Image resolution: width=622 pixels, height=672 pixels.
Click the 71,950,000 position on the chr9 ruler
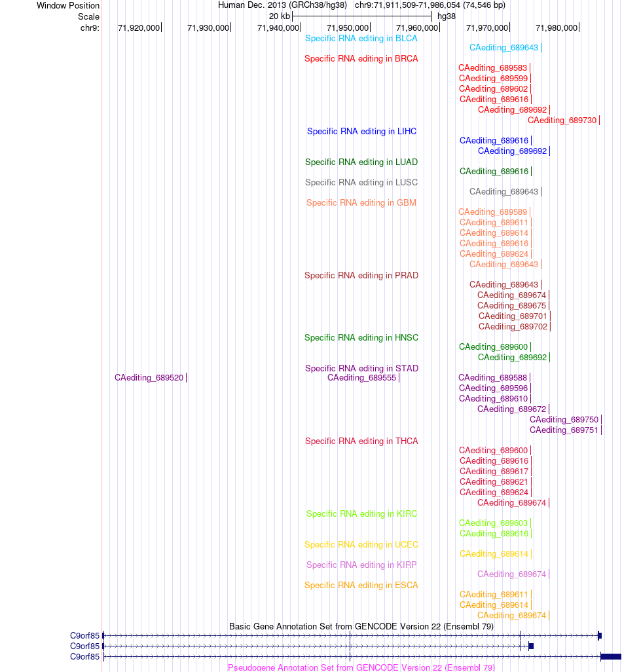tap(348, 28)
